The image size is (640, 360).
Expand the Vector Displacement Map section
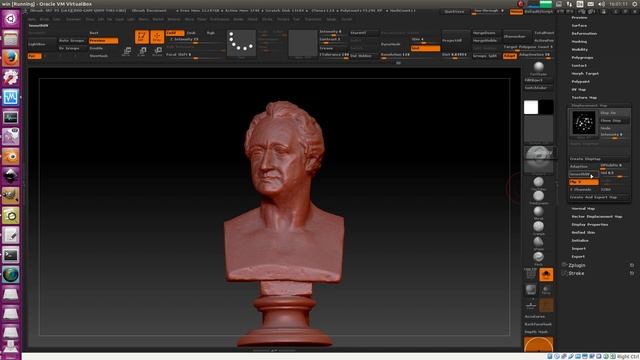597,217
